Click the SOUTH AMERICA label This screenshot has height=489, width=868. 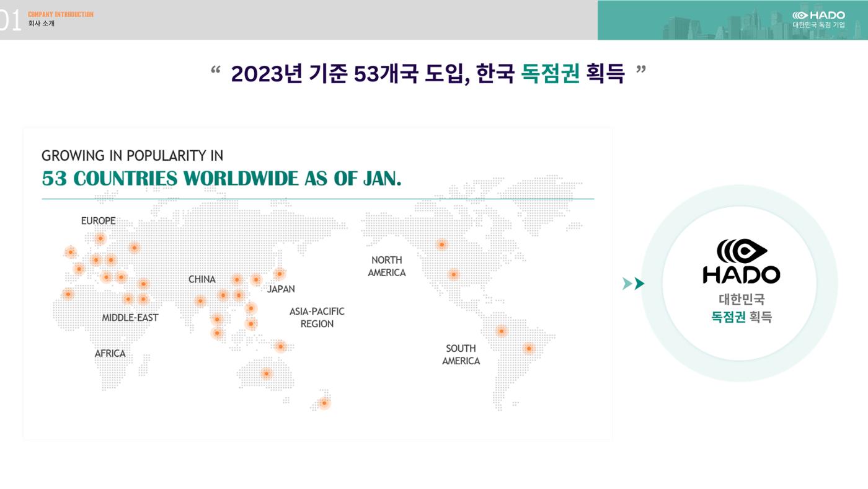(461, 355)
